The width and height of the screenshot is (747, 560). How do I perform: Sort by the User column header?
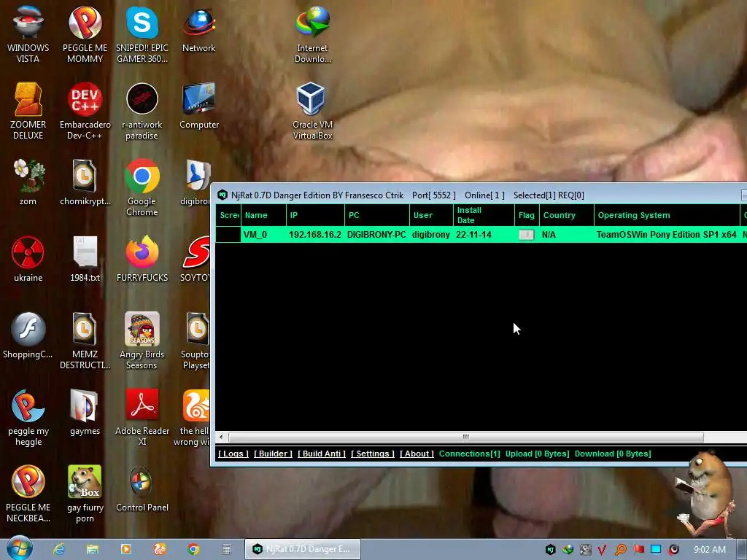click(x=431, y=215)
